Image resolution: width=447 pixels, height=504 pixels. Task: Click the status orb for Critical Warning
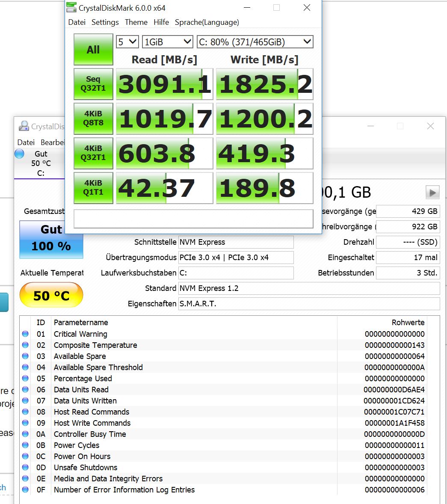click(x=25, y=334)
